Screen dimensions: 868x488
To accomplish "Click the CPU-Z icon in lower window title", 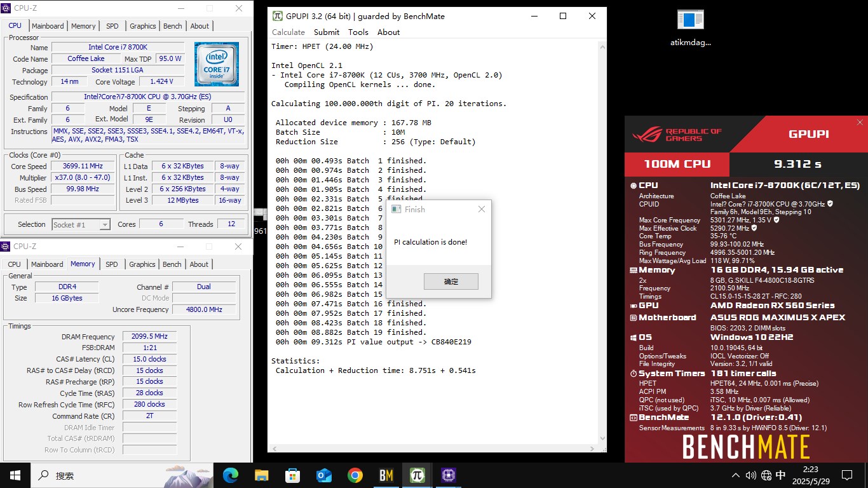I will [6, 246].
